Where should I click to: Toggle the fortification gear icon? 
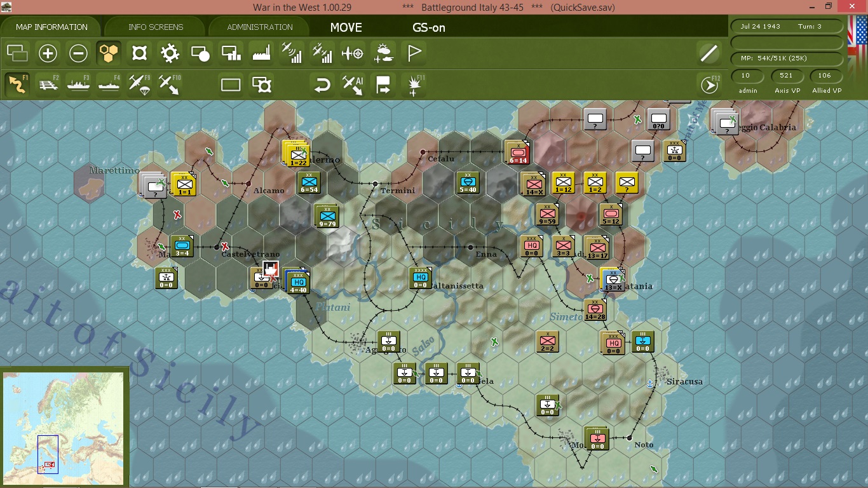[x=170, y=53]
